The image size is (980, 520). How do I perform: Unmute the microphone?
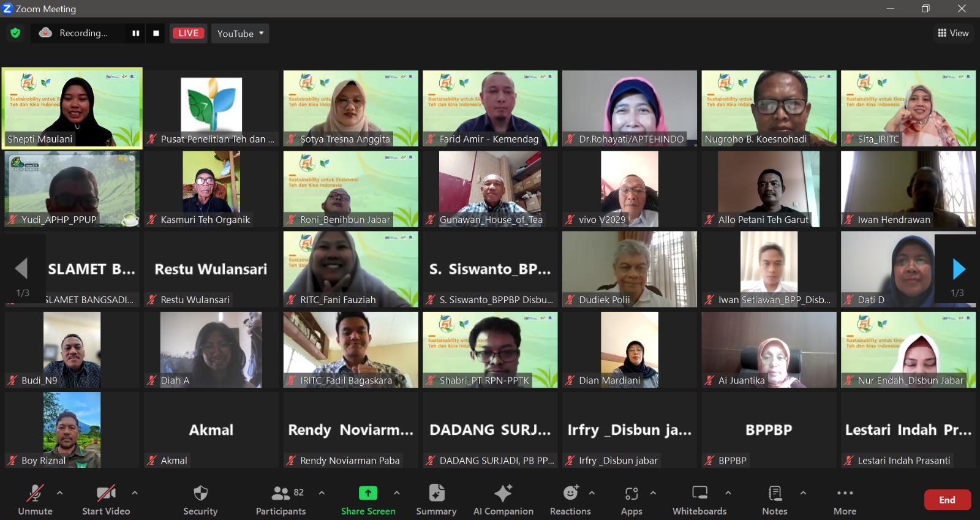click(x=35, y=500)
